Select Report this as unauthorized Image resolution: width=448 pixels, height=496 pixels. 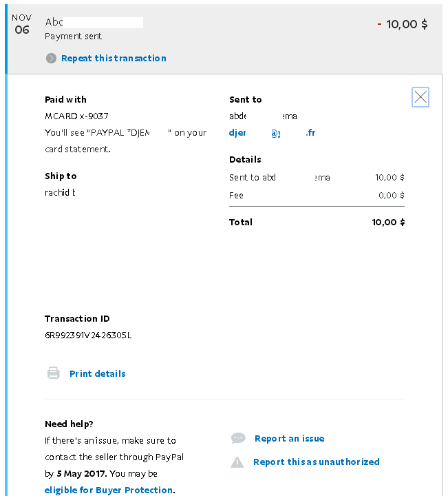[316, 462]
